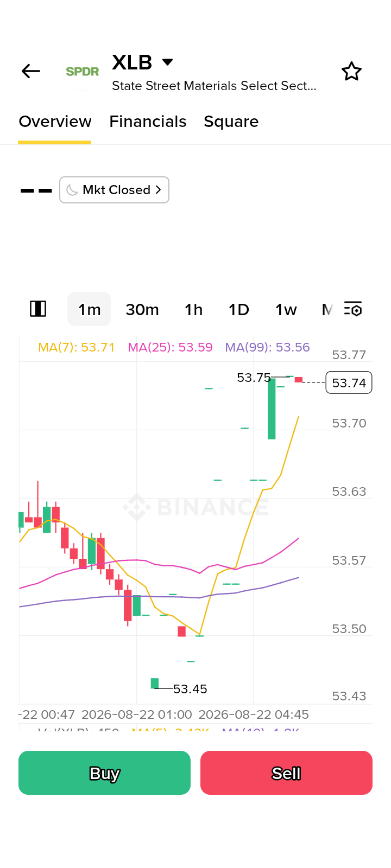Screen dimensions: 391x868
Task: Select the 1m timeframe
Action: 89,309
